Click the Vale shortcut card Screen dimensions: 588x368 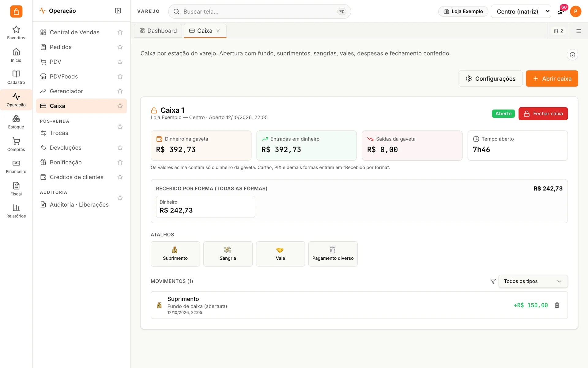coord(280,254)
